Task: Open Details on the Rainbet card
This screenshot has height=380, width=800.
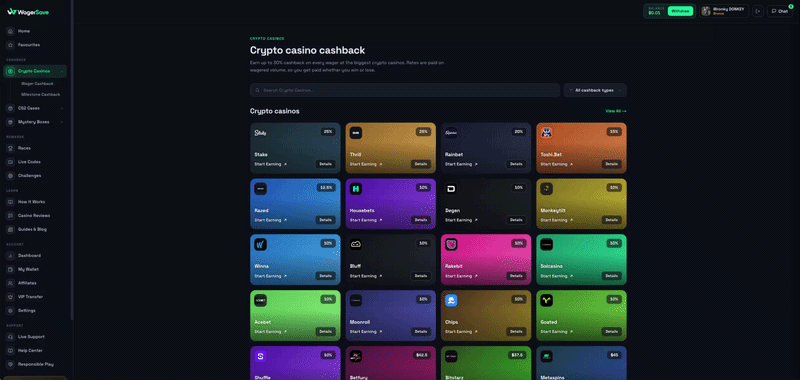Action: 516,164
